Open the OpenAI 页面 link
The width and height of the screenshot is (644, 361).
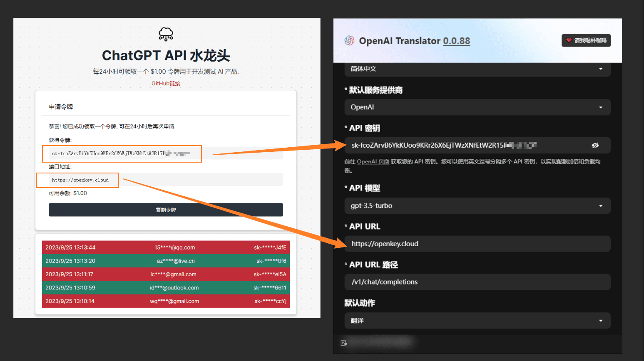(373, 161)
